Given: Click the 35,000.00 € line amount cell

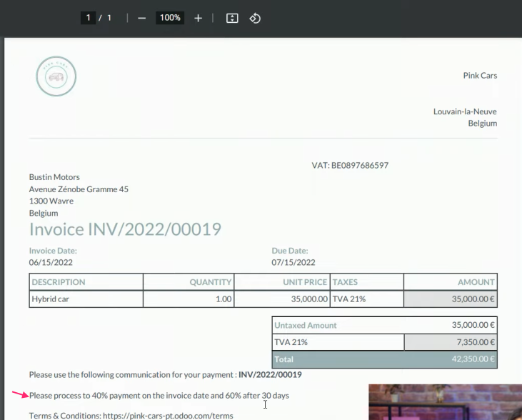Looking at the screenshot, I should click(x=451, y=299).
